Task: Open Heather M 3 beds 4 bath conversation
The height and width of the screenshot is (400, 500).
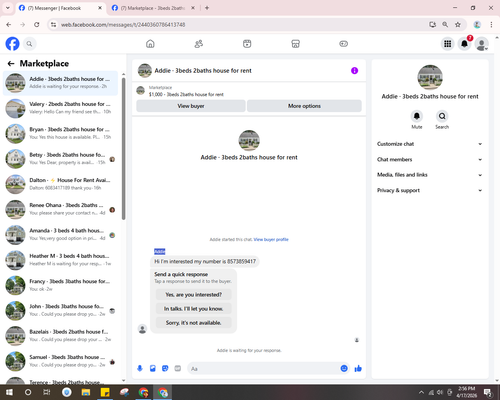Action: point(60,260)
